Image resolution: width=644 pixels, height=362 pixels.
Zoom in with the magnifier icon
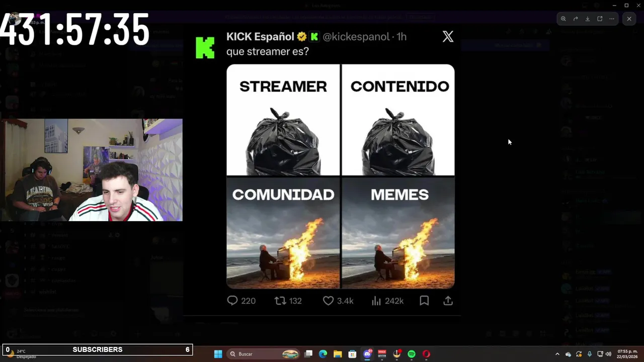563,19
